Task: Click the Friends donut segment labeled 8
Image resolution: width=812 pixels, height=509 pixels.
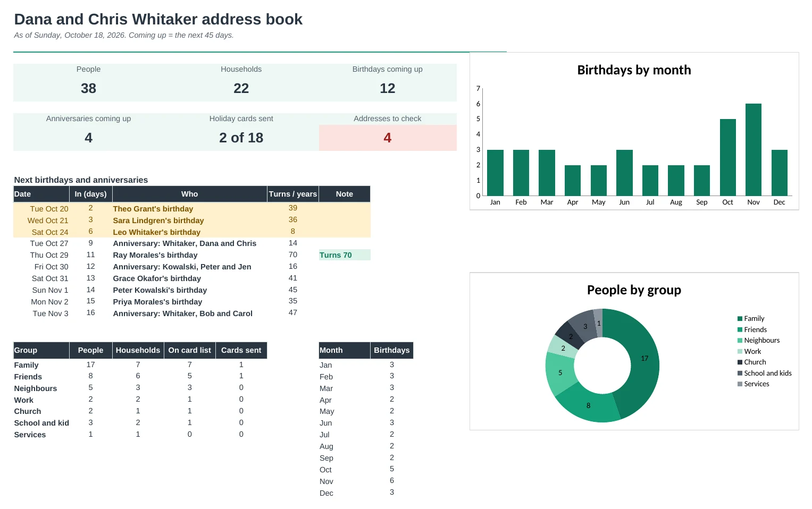Action: pyautogui.click(x=588, y=405)
